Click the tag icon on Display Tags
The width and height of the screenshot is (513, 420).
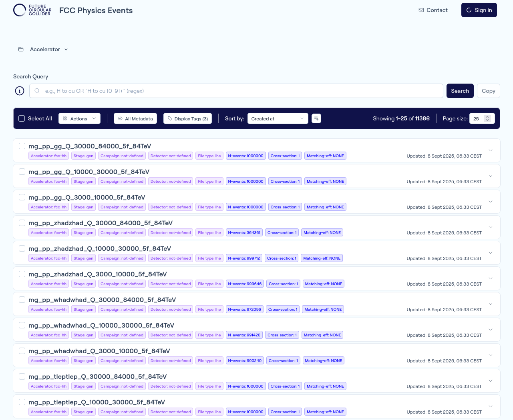170,118
